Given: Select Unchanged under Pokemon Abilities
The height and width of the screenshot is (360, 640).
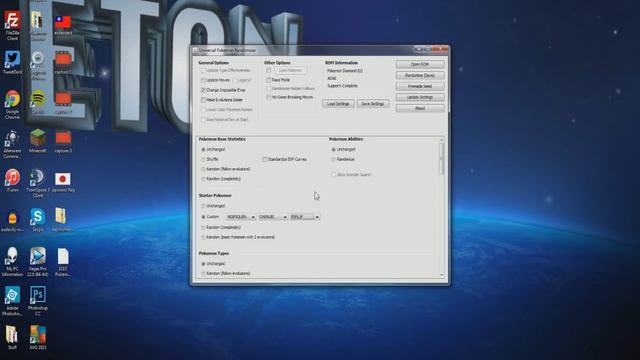Looking at the screenshot, I should [x=333, y=149].
